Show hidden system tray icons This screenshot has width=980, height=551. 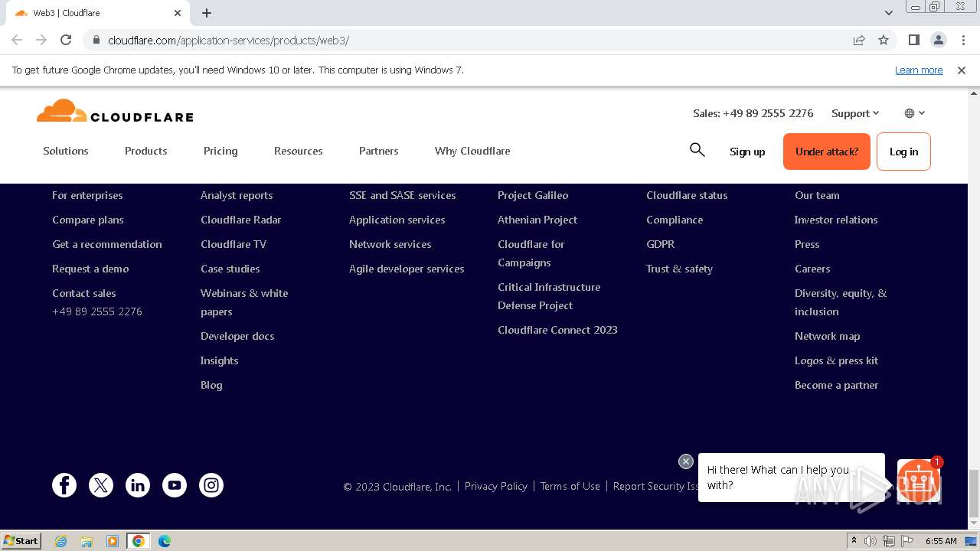pyautogui.click(x=853, y=541)
